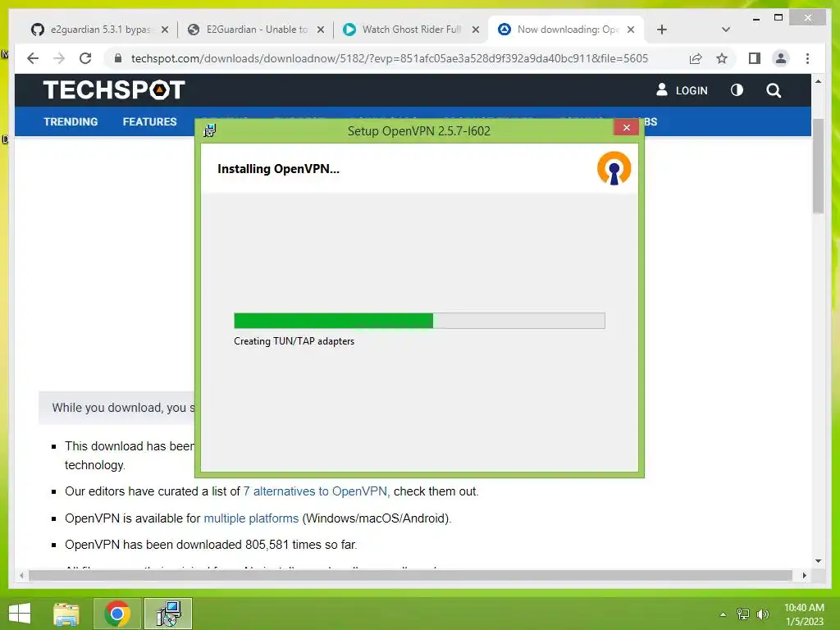The image size is (840, 630).
Task: Open the TechSpot search magnifier
Action: point(773,90)
